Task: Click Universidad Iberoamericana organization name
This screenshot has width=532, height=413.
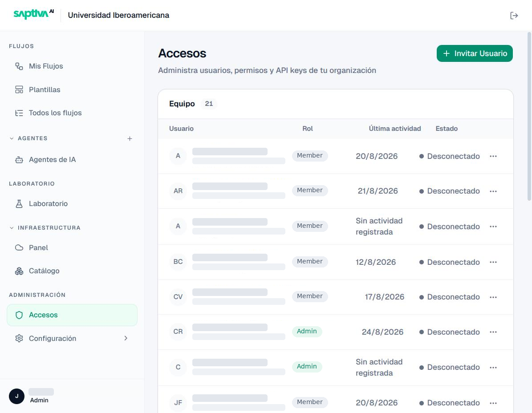Action: coord(118,15)
